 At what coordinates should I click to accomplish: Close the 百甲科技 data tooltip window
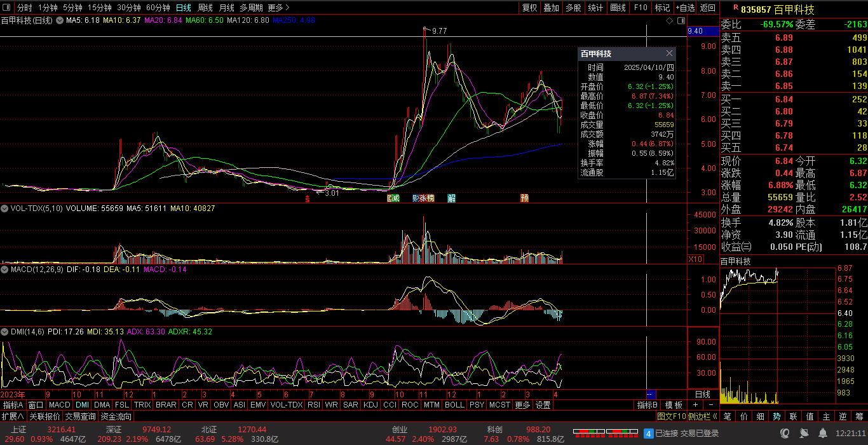click(669, 54)
